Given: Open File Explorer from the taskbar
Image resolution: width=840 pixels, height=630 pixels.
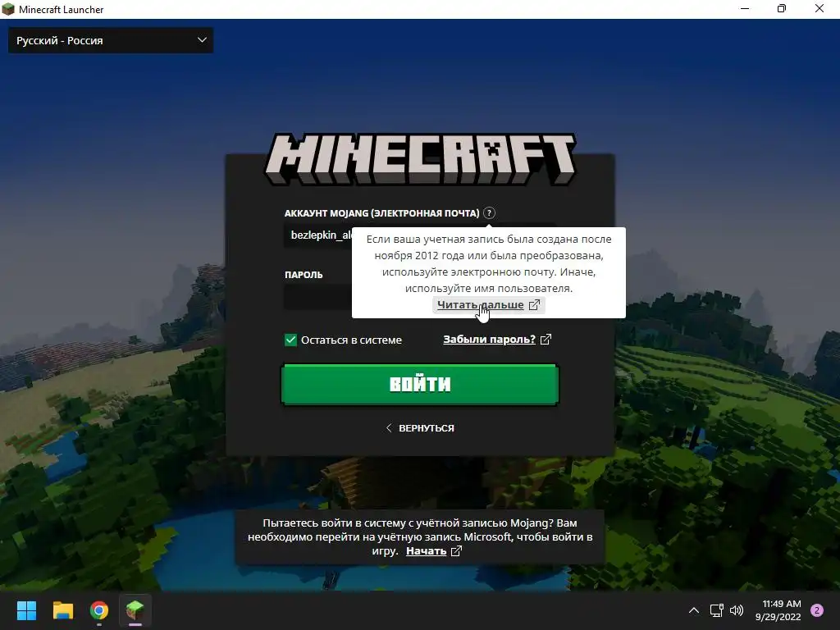Looking at the screenshot, I should [62, 610].
